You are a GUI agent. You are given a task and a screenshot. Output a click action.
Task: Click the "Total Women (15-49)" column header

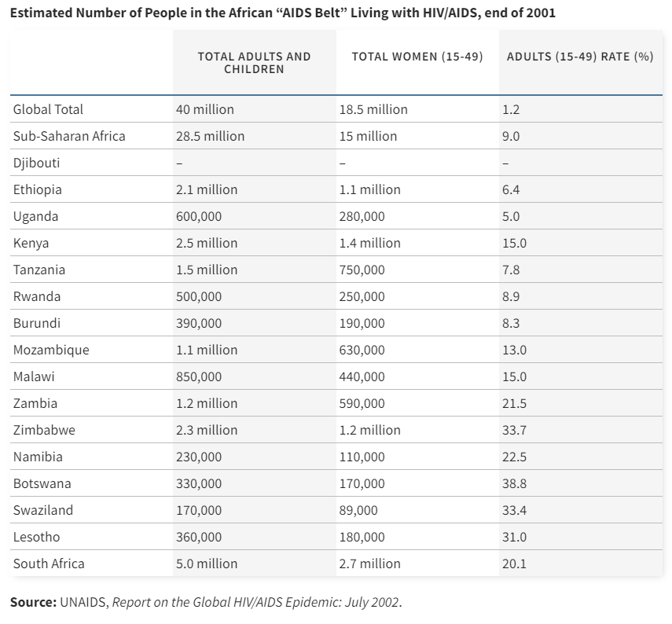click(417, 57)
